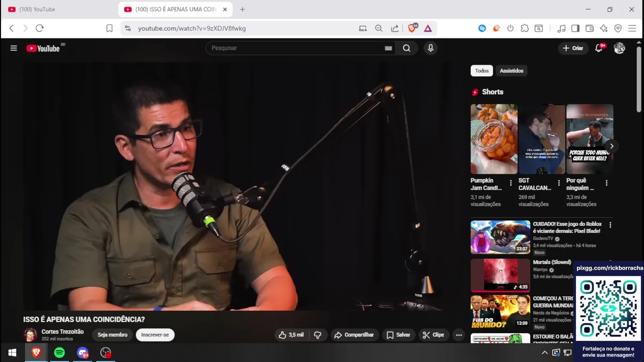The width and height of the screenshot is (644, 362).
Task: Click Salvar button
Action: pyautogui.click(x=398, y=335)
